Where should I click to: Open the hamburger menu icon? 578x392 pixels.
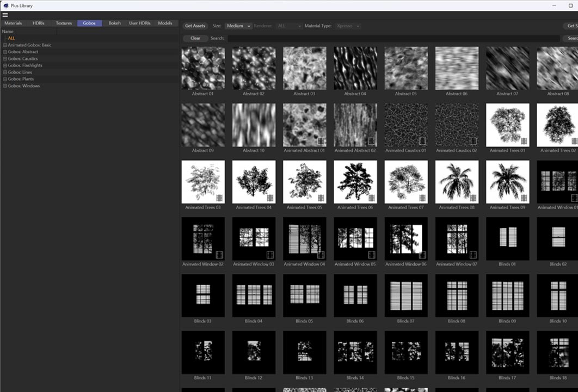[x=5, y=15]
